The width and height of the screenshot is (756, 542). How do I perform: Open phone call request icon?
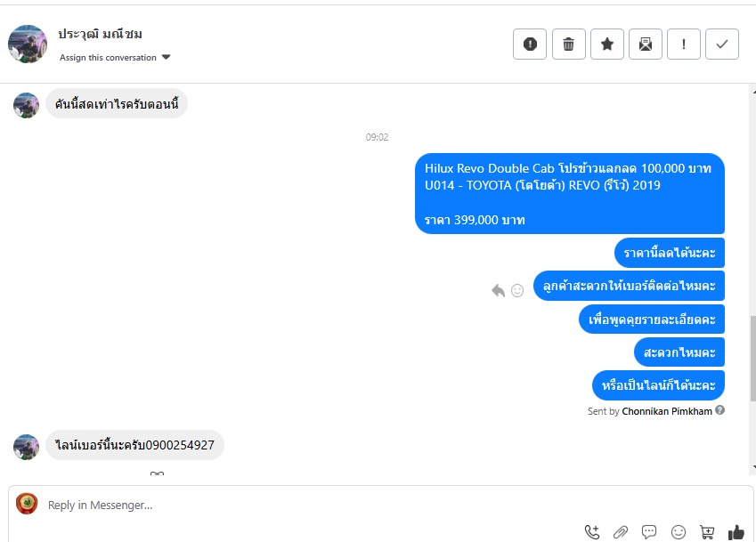(x=592, y=532)
